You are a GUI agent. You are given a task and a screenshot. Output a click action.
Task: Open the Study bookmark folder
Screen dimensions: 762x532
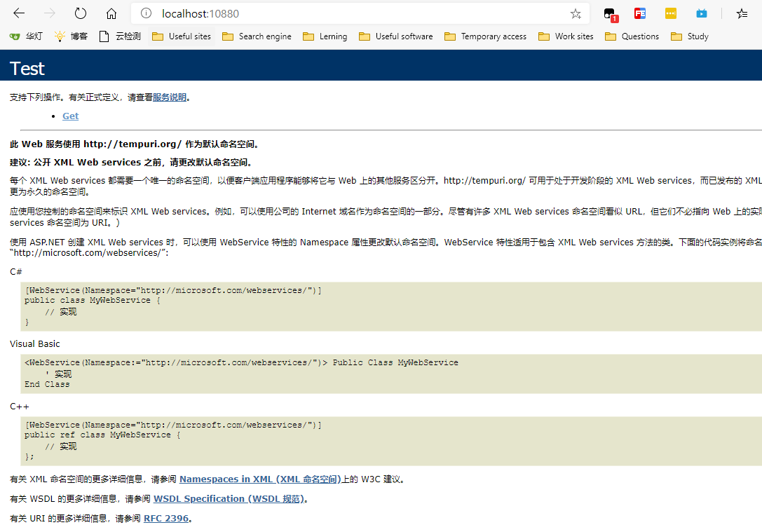tap(689, 36)
